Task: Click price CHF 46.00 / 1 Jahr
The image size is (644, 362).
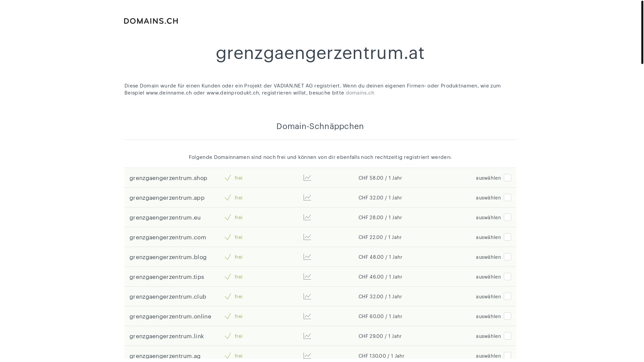Action: click(380, 277)
